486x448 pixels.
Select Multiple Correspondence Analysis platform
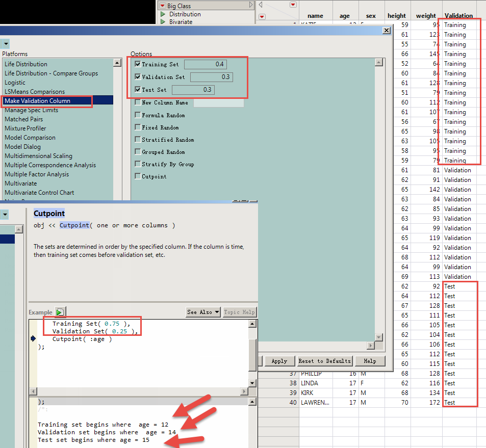[x=50, y=165]
